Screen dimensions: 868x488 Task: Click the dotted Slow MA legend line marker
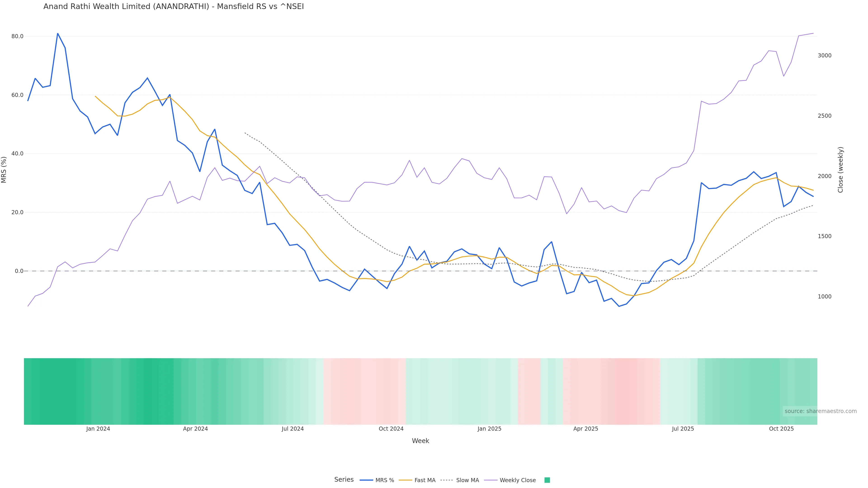[446, 480]
